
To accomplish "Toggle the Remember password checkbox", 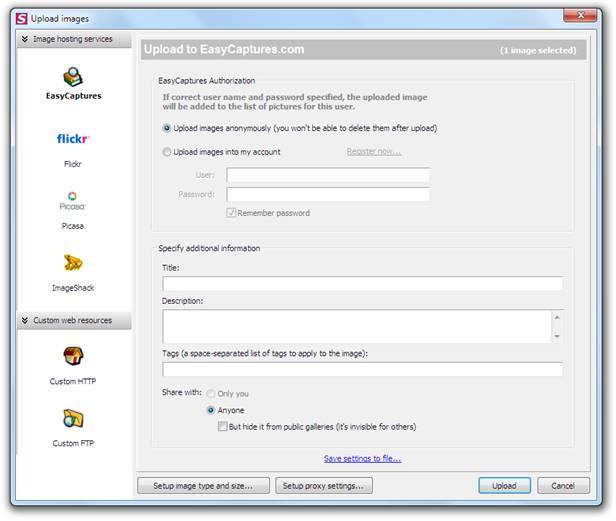I will pos(231,213).
